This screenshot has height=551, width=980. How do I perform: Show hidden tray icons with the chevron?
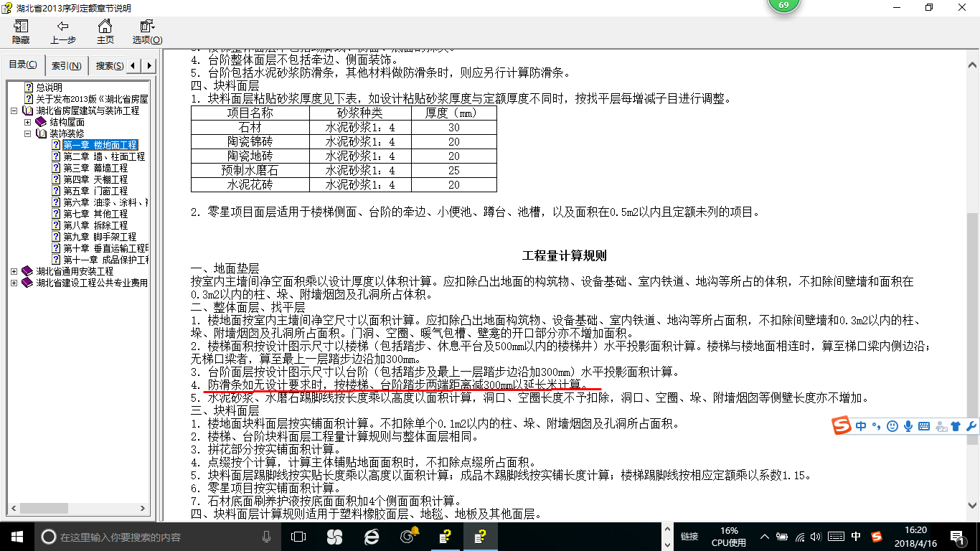click(766, 537)
